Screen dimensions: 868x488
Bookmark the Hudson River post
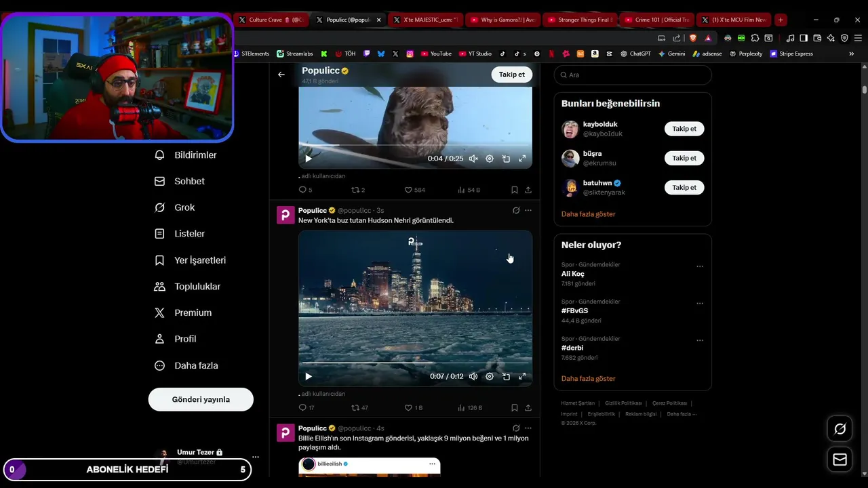tap(515, 407)
